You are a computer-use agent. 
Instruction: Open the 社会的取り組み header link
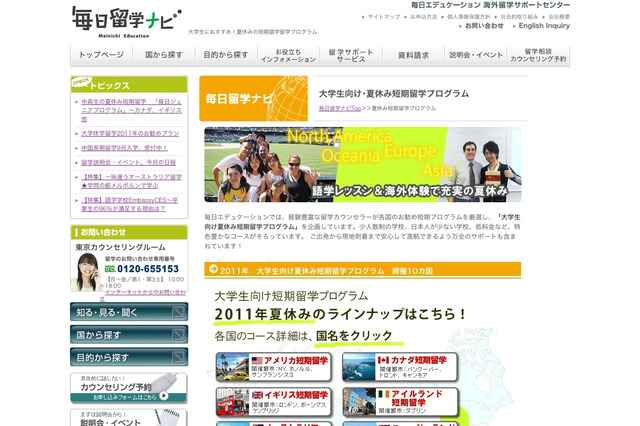tap(519, 17)
